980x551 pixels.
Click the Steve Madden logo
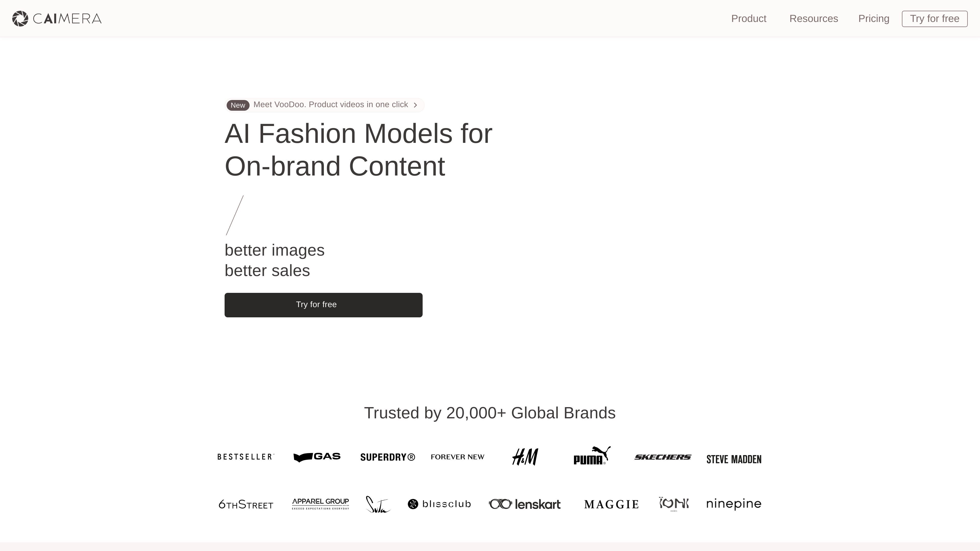coord(734,459)
